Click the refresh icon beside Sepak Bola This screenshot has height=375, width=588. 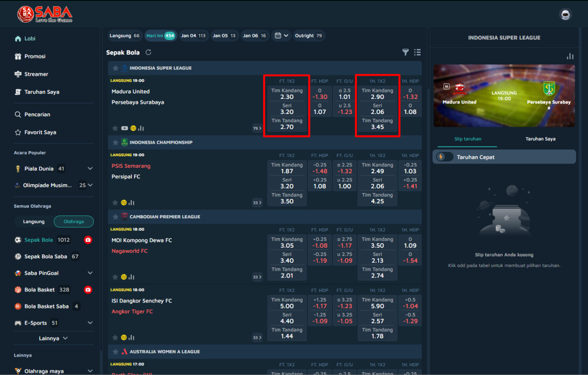[148, 52]
